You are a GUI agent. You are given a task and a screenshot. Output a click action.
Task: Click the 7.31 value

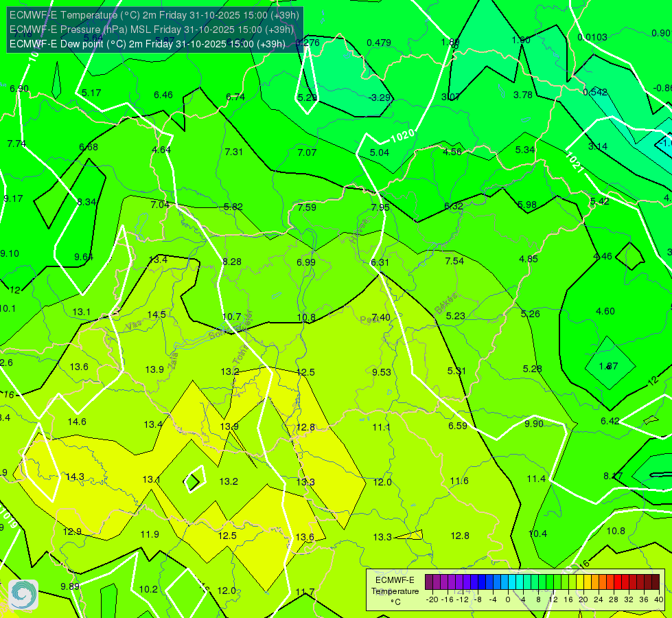234,152
